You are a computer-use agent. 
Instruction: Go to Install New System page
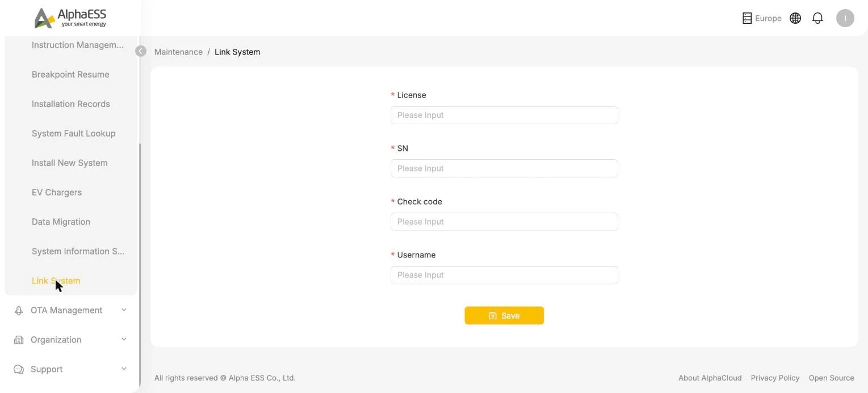(69, 163)
